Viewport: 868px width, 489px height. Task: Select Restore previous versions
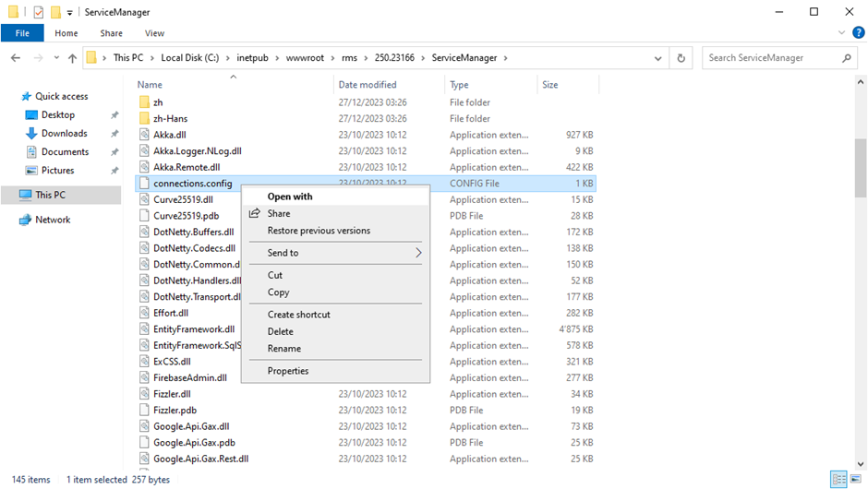[x=335, y=231]
